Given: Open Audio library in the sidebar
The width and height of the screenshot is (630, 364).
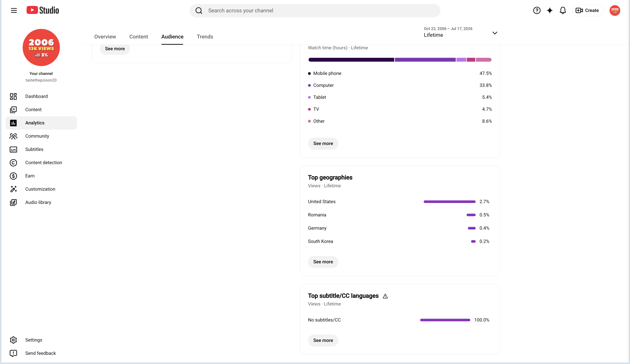Looking at the screenshot, I should [41, 202].
